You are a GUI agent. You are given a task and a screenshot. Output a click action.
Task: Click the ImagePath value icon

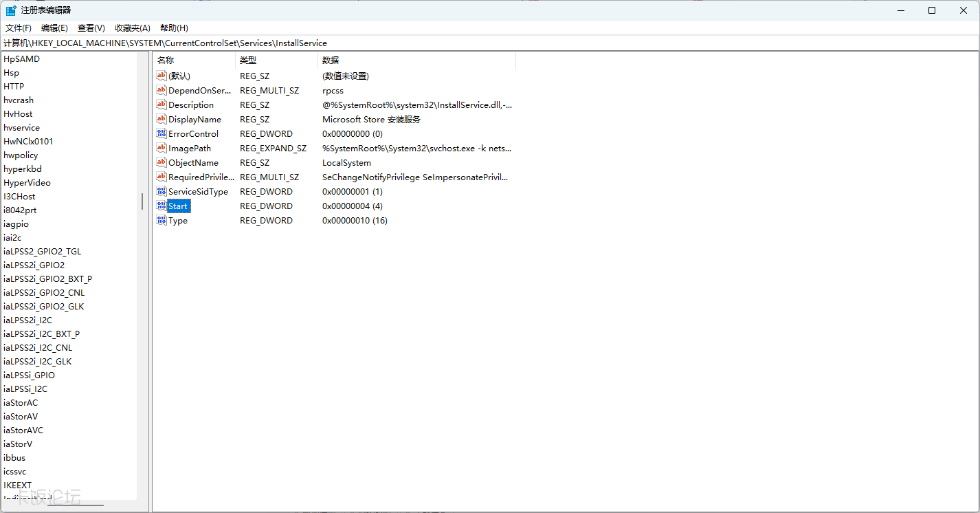(162, 148)
